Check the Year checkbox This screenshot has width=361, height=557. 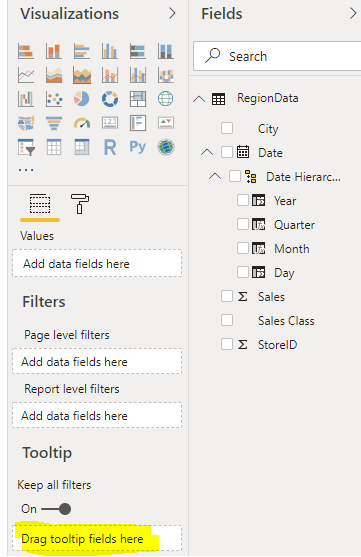[x=243, y=200]
